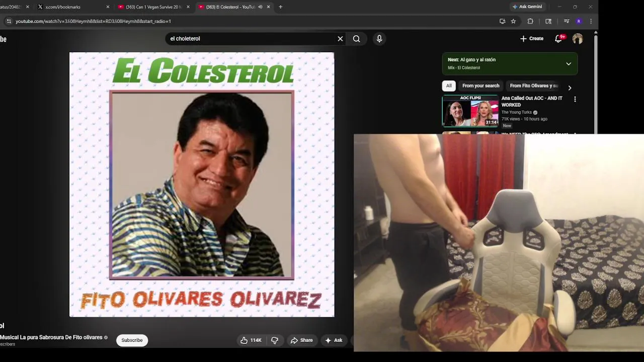This screenshot has height=362, width=644.
Task: Expand the Next: Al gato y al ratón playlist panel
Action: [x=569, y=64]
